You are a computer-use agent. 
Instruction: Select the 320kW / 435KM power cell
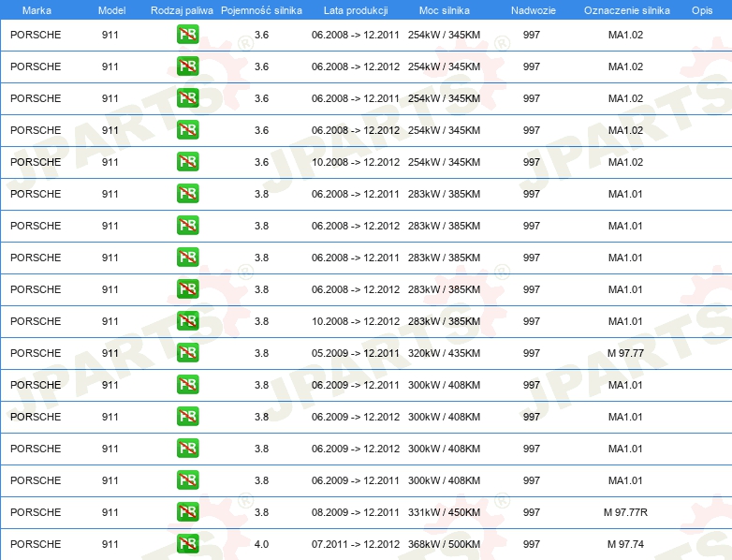coord(444,353)
